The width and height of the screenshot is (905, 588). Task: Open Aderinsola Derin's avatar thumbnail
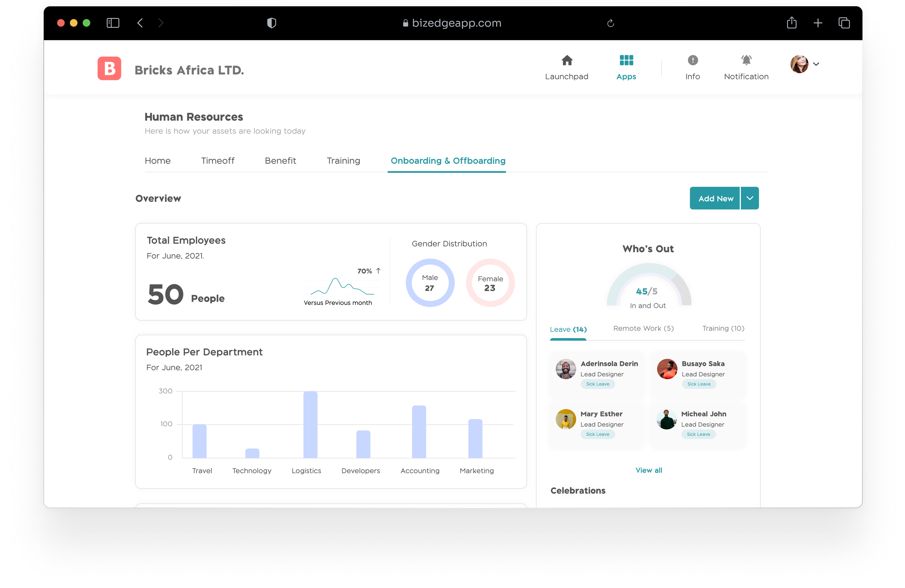pyautogui.click(x=565, y=369)
